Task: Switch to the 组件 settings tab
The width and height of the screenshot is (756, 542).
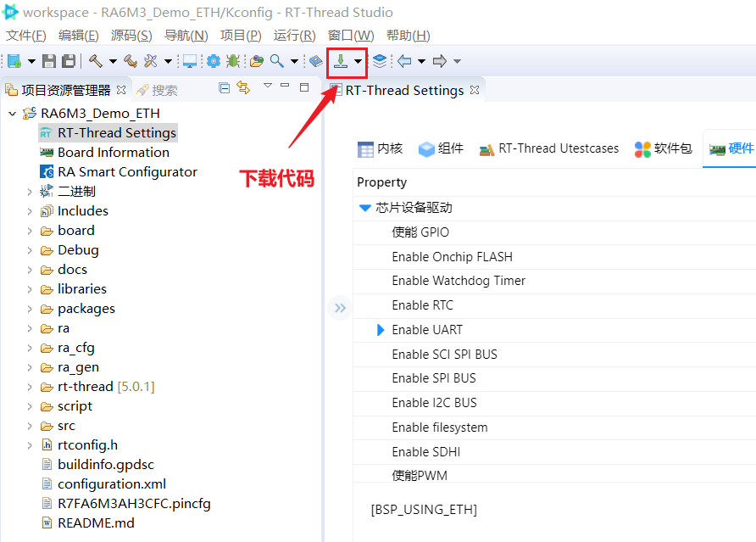Action: [x=441, y=149]
